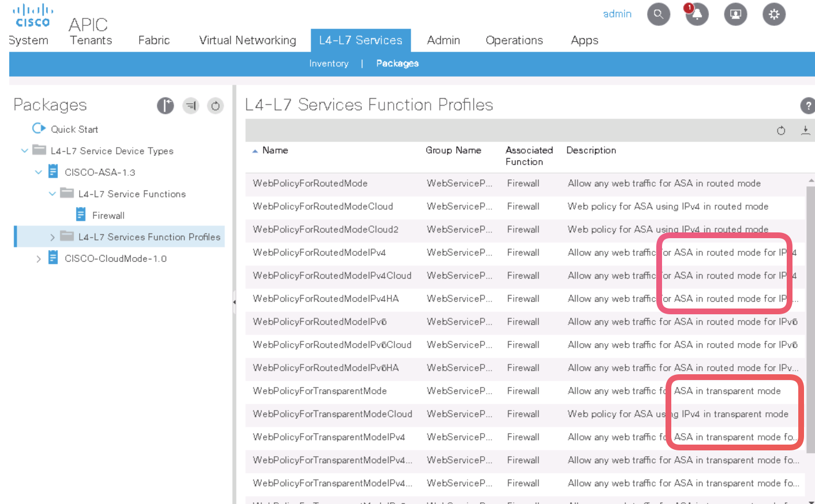
Task: Click the Quick Start icon
Action: [39, 129]
